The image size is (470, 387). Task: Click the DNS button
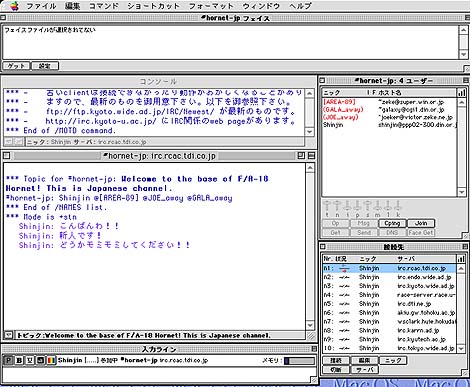(392, 232)
